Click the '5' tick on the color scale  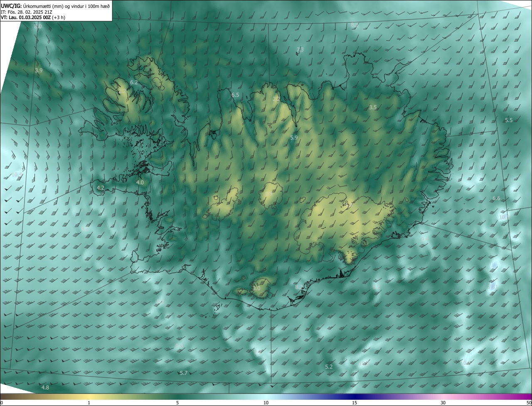coord(177,403)
